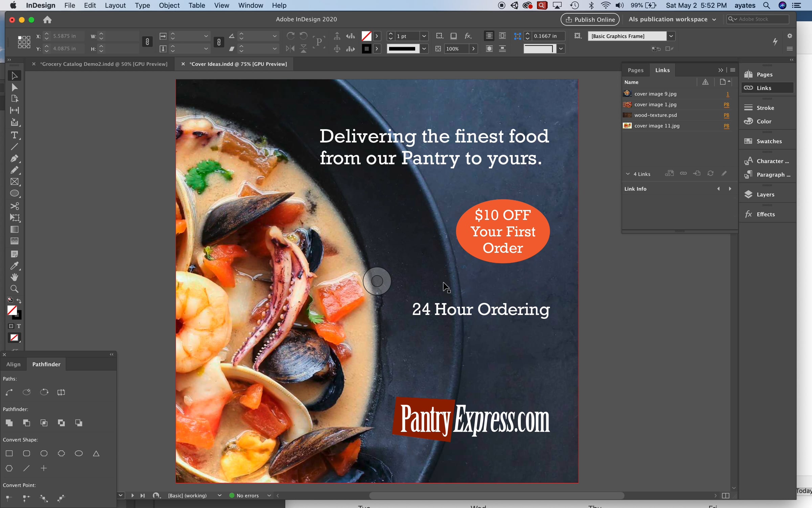Select the Rectangle Frame tool
The width and height of the screenshot is (812, 508).
pyautogui.click(x=14, y=182)
